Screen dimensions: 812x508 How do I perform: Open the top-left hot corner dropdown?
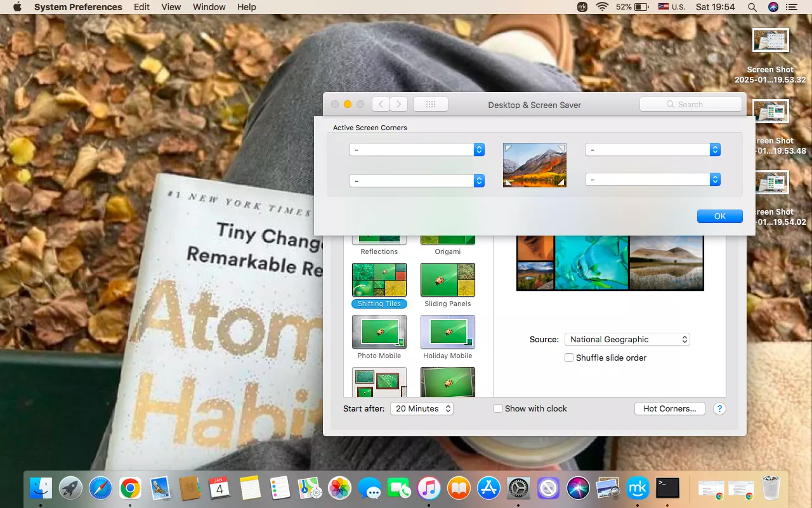(417, 150)
